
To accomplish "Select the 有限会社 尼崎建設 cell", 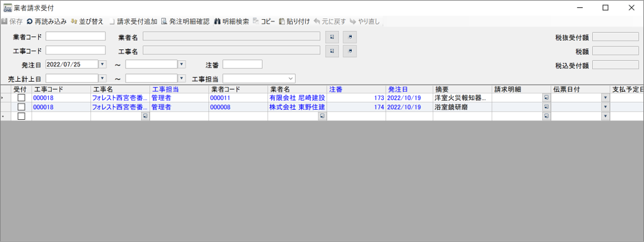I will click(x=298, y=98).
